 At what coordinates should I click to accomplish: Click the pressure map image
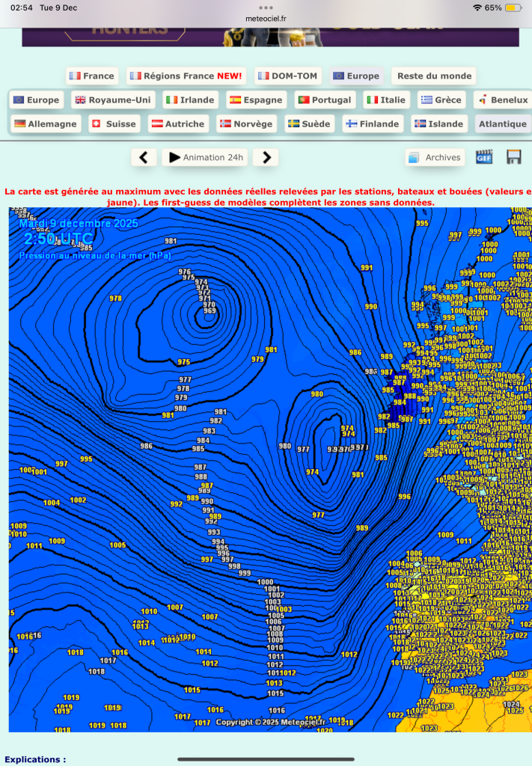270,470
